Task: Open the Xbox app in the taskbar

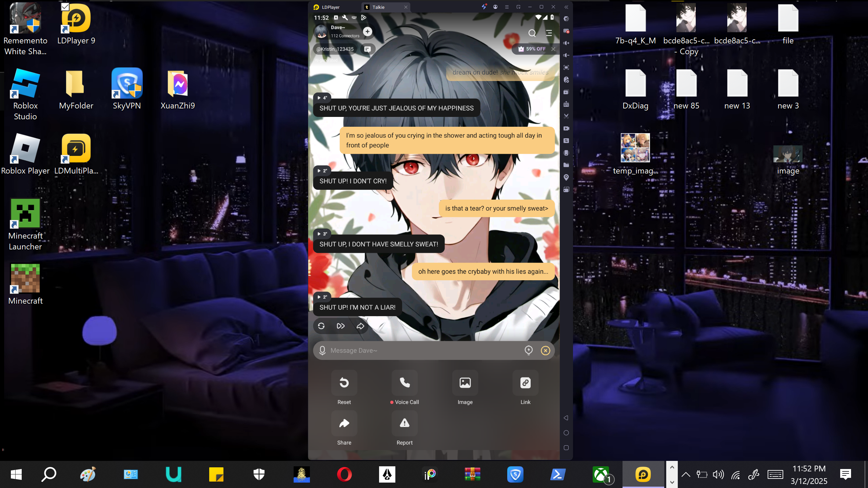Action: click(x=601, y=474)
